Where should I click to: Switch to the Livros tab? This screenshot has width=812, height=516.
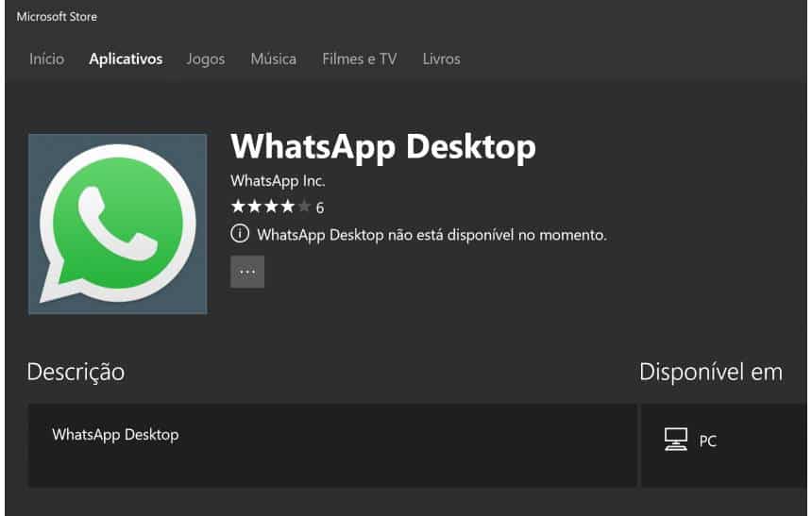click(441, 59)
